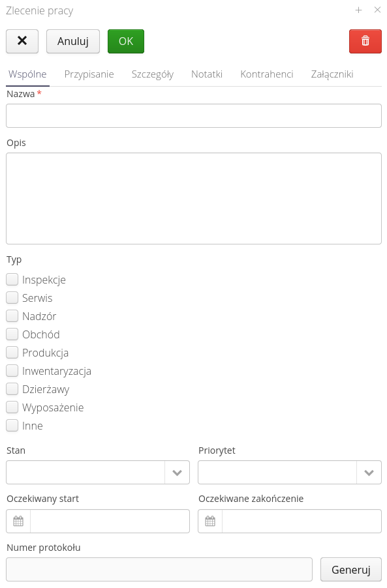387x588 pixels.
Task: Click the red trash delete button
Action: pos(365,41)
